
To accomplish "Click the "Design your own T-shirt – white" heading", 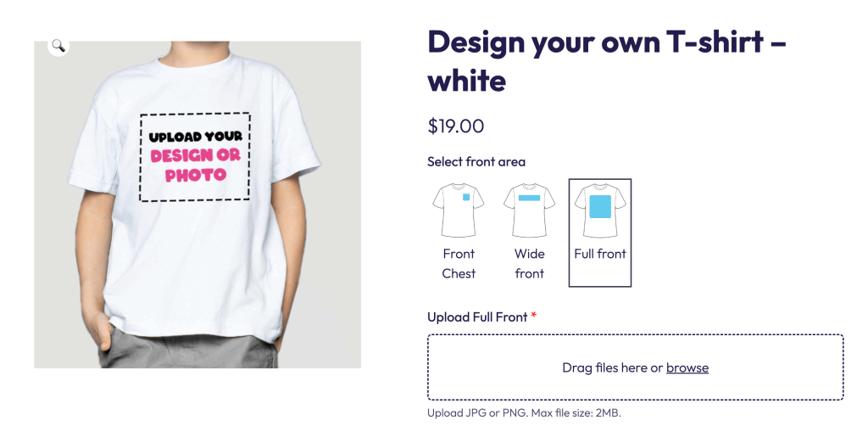I will (x=607, y=61).
